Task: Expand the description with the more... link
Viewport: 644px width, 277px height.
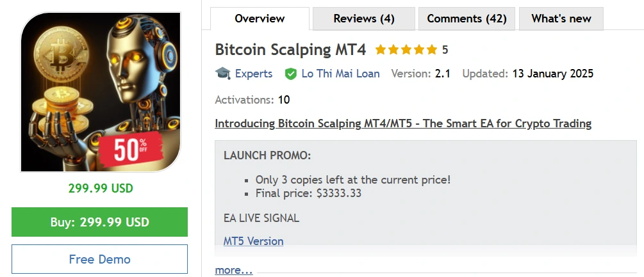Action: [234, 270]
